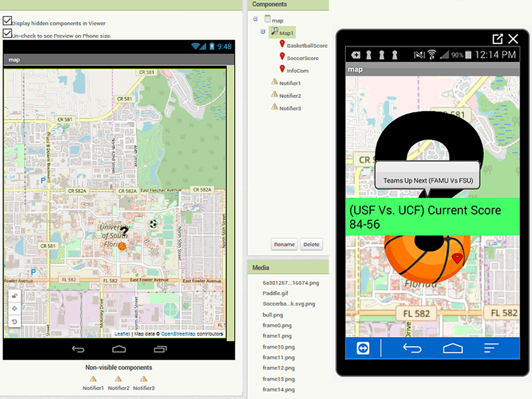
Task: Tap the phone back arrow button
Action: pyautogui.click(x=412, y=348)
